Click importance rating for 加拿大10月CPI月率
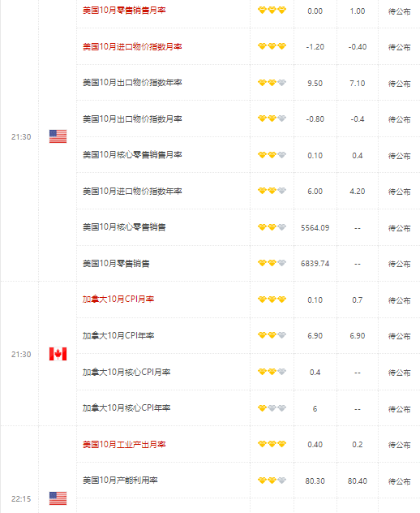 272,300
